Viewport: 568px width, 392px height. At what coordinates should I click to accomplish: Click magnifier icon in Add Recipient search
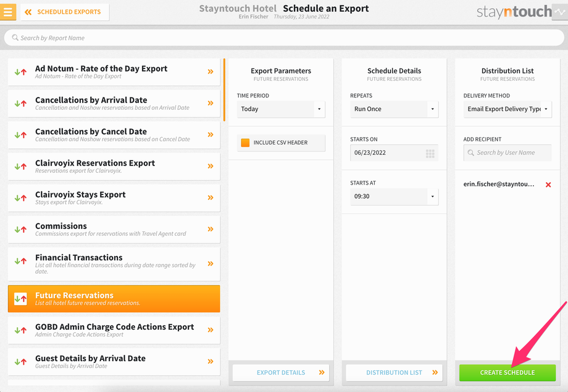(470, 153)
